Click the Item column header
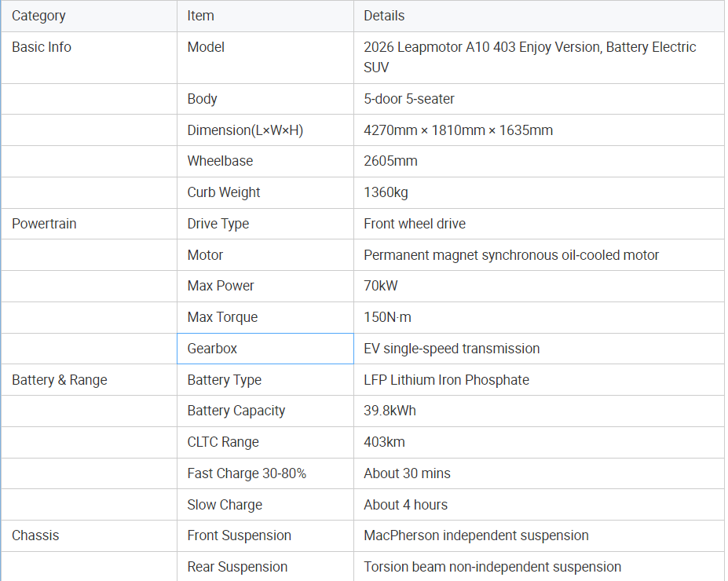This screenshot has width=728, height=581. [x=265, y=16]
